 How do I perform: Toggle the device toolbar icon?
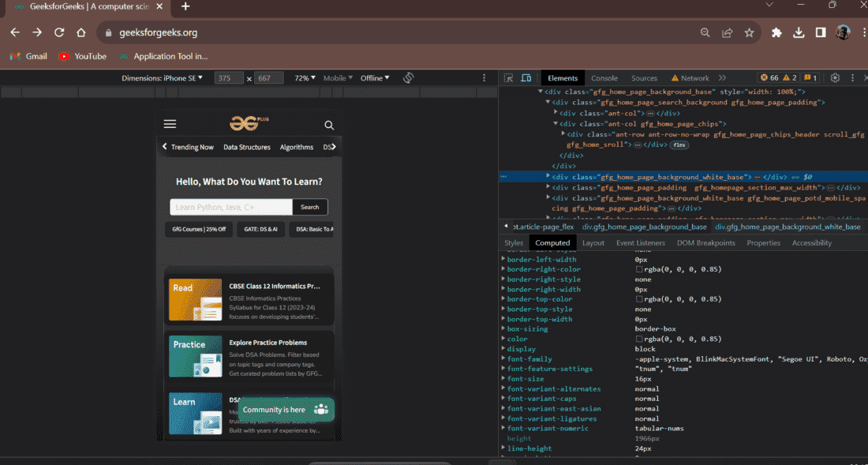point(526,78)
